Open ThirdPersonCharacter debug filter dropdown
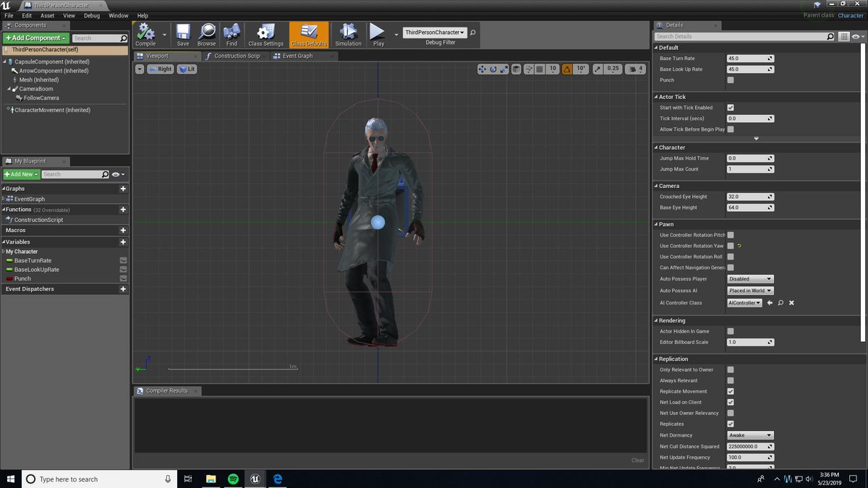The width and height of the screenshot is (868, 488). pos(435,33)
